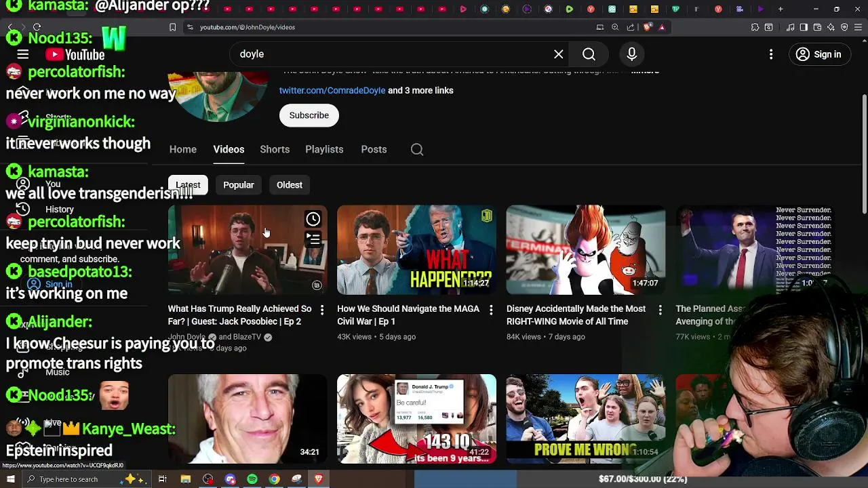The height and width of the screenshot is (488, 868).
Task: Sort videos by Popular
Action: tap(239, 185)
